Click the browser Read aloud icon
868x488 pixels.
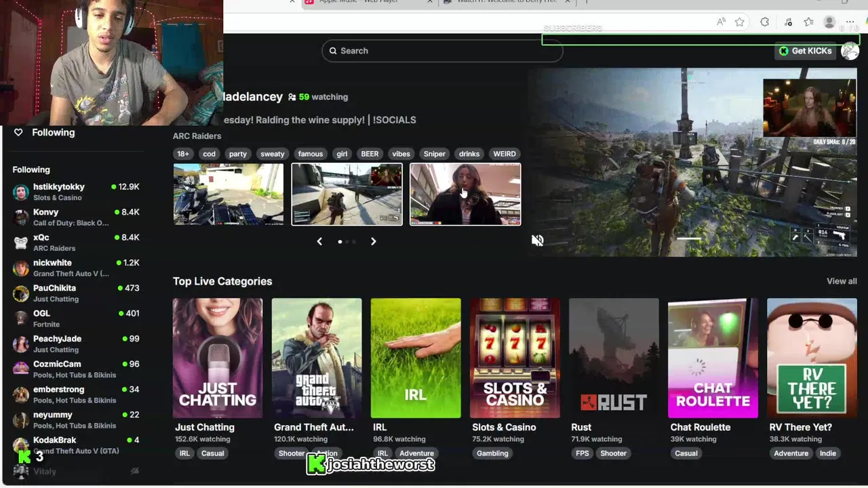click(721, 22)
